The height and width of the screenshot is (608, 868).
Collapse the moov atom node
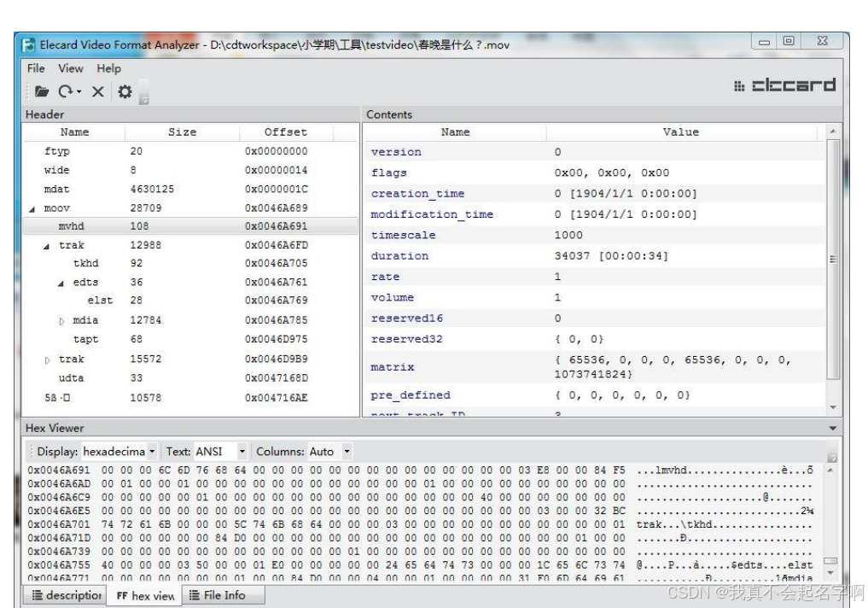(x=32, y=208)
